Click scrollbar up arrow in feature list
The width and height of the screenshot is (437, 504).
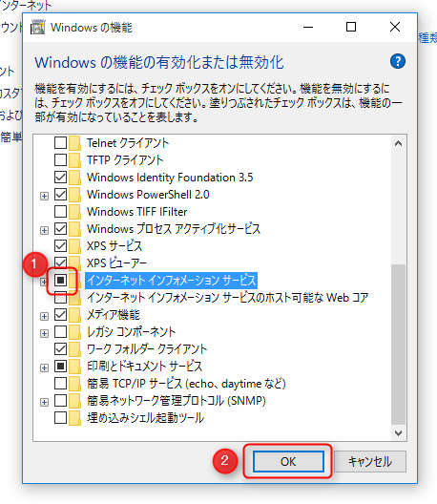pos(398,143)
